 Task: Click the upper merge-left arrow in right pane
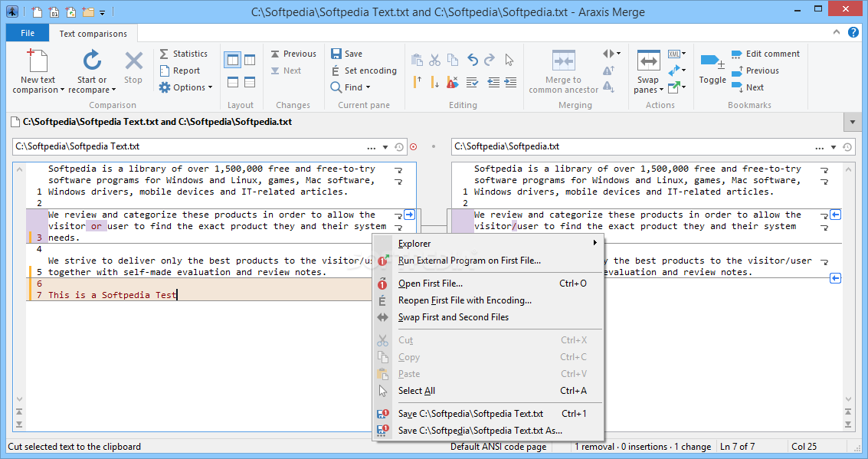(x=835, y=215)
